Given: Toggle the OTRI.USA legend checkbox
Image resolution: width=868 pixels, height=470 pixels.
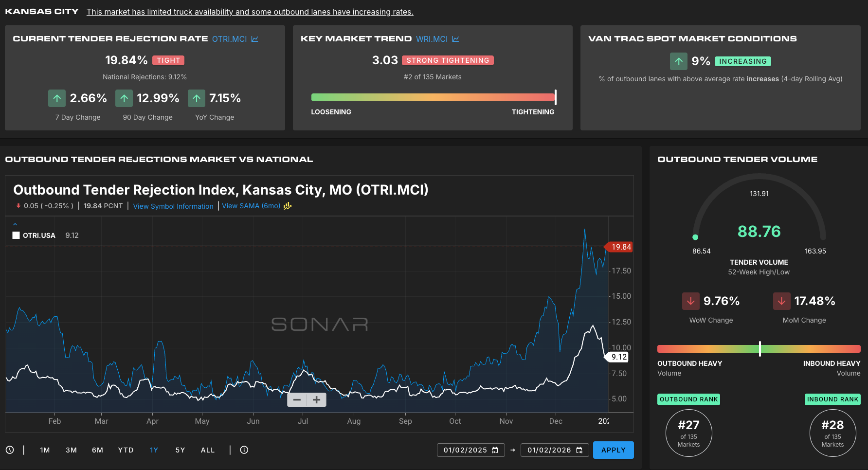Looking at the screenshot, I should pyautogui.click(x=16, y=235).
